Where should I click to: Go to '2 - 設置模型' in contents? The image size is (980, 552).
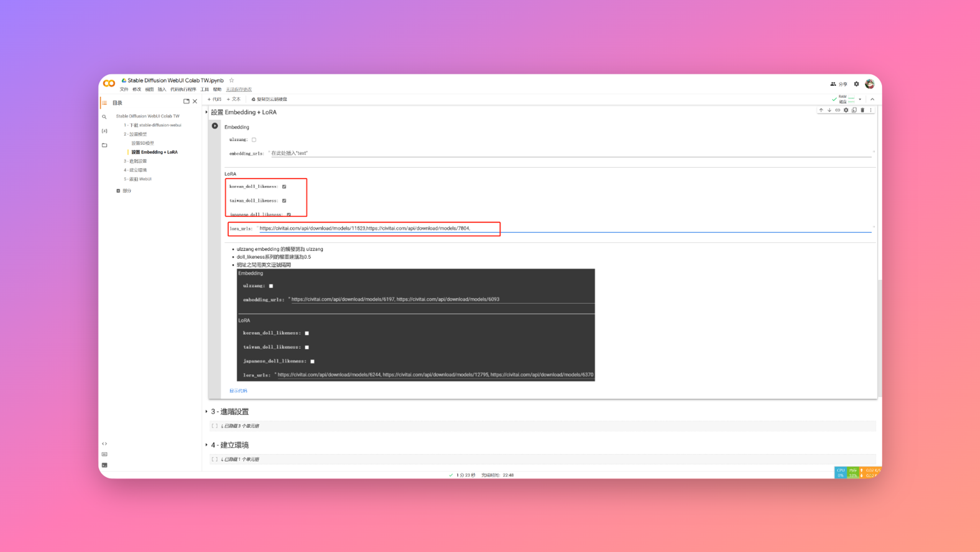(135, 134)
